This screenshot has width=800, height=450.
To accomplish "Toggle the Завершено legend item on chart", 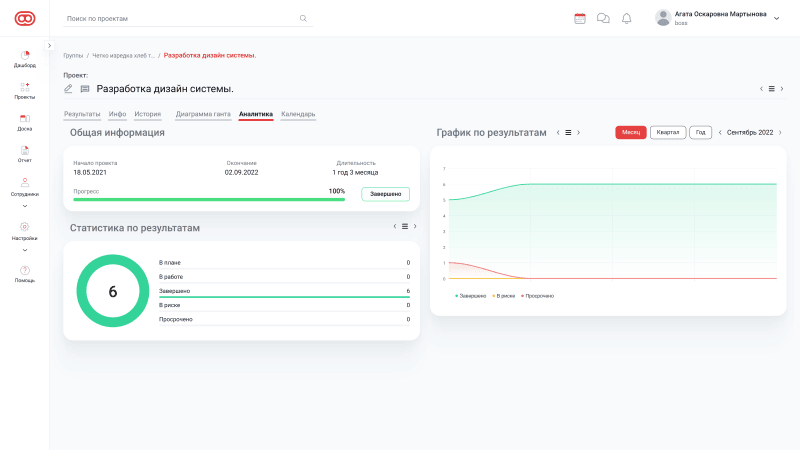I will pos(470,296).
